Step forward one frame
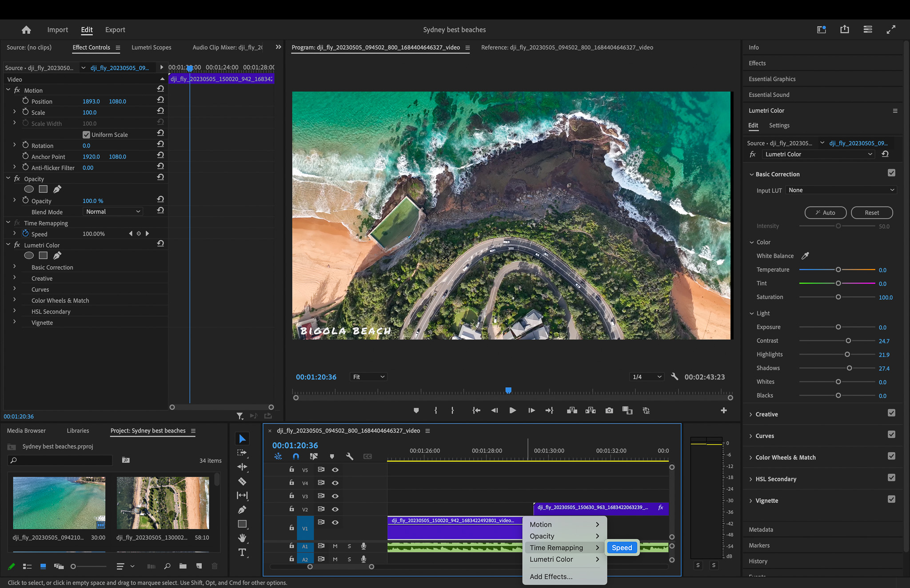This screenshot has width=910, height=588. point(531,410)
